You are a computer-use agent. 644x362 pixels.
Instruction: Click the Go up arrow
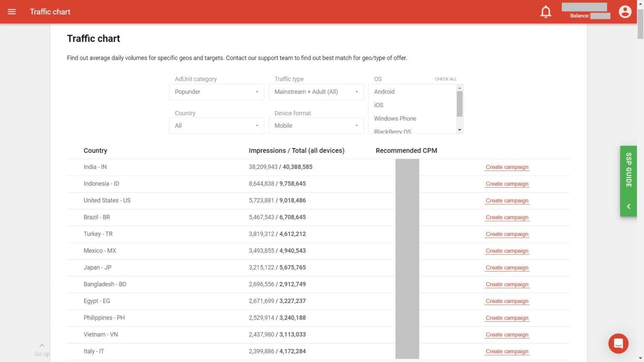[x=42, y=346]
